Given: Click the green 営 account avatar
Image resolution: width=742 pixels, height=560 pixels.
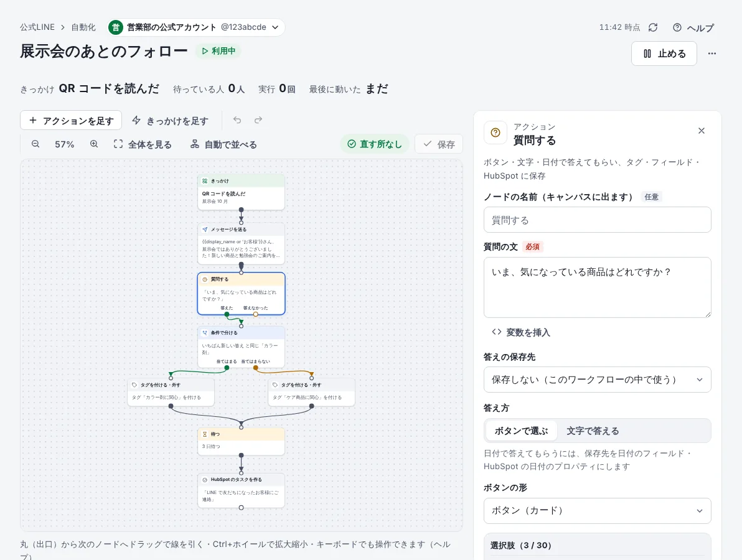Looking at the screenshot, I should coord(115,27).
